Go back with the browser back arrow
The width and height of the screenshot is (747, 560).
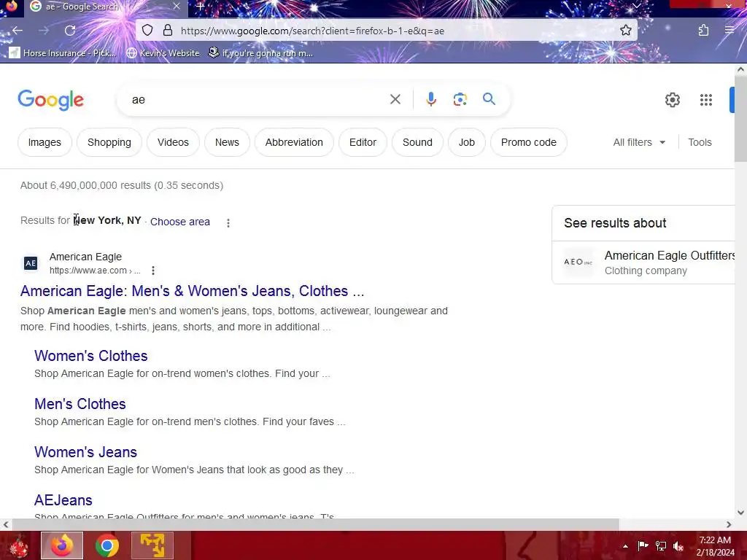18,31
